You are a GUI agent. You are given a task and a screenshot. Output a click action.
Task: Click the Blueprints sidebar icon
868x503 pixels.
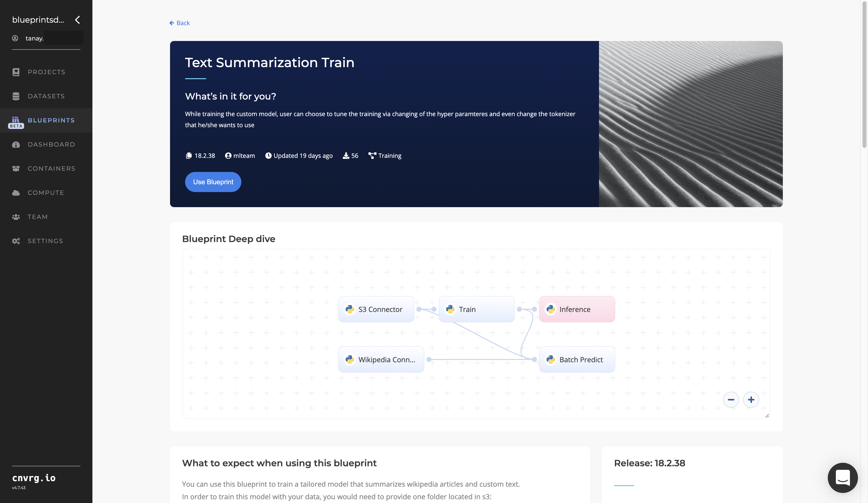pyautogui.click(x=16, y=119)
